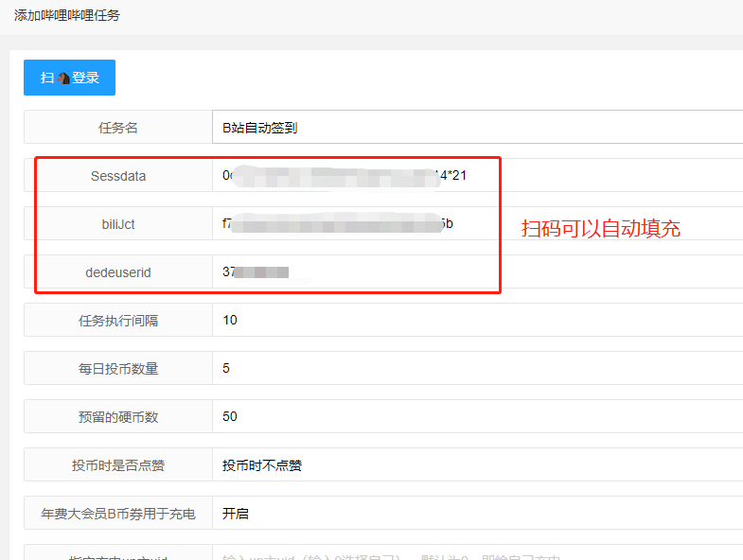The width and height of the screenshot is (743, 560).
Task: Click the 每日投币数量 label
Action: click(118, 369)
